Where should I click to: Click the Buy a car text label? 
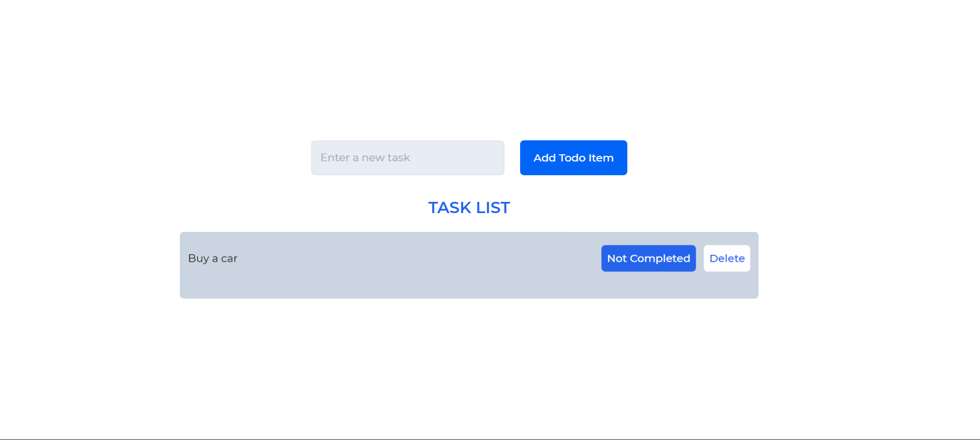click(213, 258)
